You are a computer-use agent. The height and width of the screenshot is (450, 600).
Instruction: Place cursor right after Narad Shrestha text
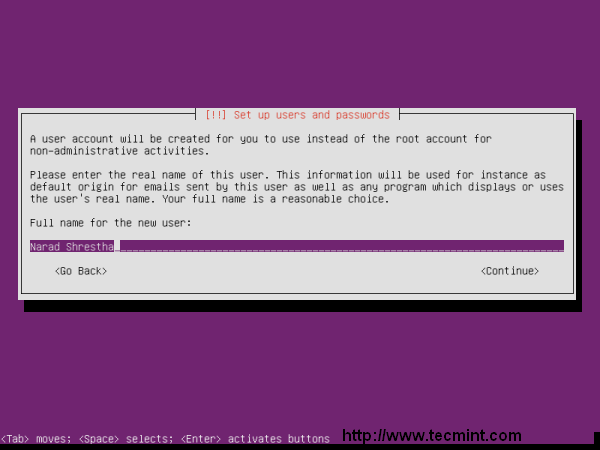pos(117,246)
